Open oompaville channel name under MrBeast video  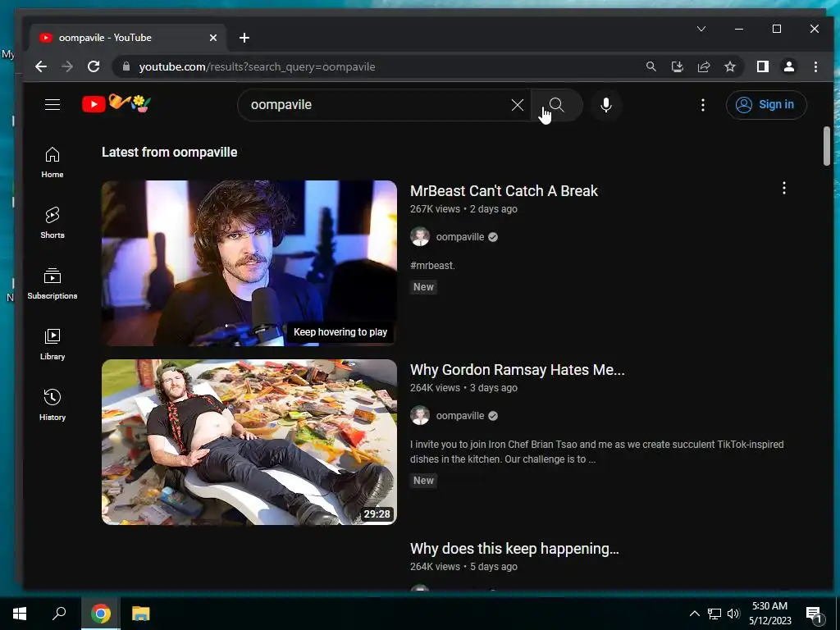(459, 237)
